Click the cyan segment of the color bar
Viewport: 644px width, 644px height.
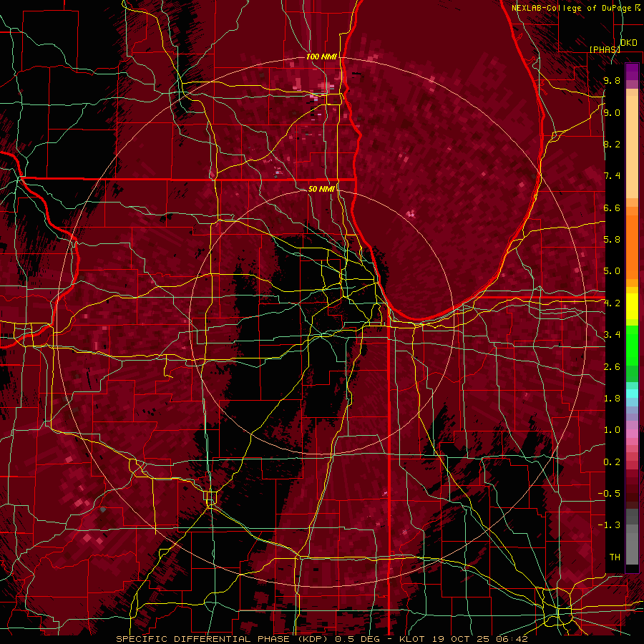632,394
